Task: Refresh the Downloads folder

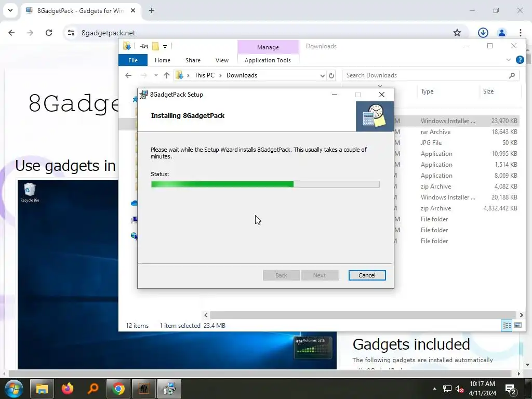Action: coord(331,76)
